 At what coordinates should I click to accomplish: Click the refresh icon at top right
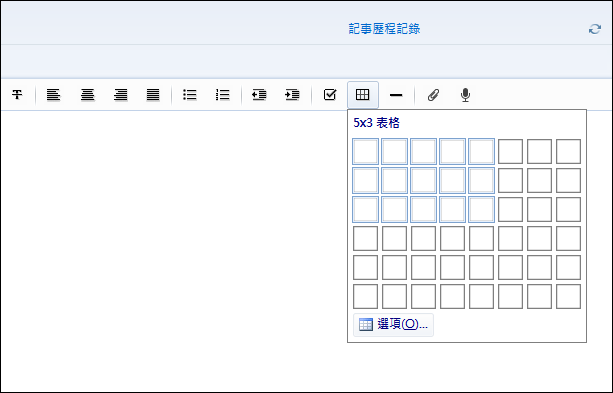point(595,29)
